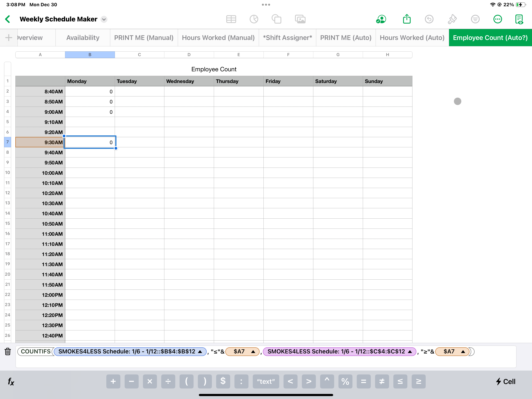This screenshot has height=399, width=532.
Task: Open the format paintbrush icon
Action: click(x=452, y=19)
